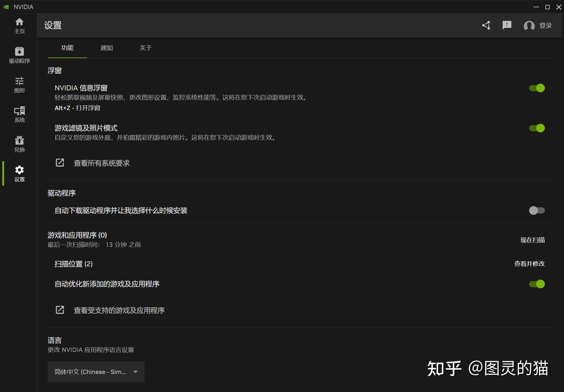Switch to the 通知 tab
The height and width of the screenshot is (392, 564).
tap(106, 48)
